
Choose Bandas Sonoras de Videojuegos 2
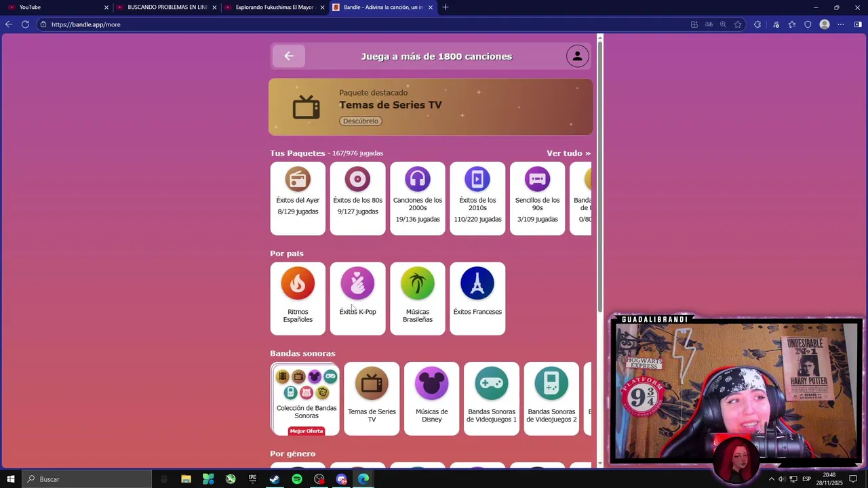[551, 399]
